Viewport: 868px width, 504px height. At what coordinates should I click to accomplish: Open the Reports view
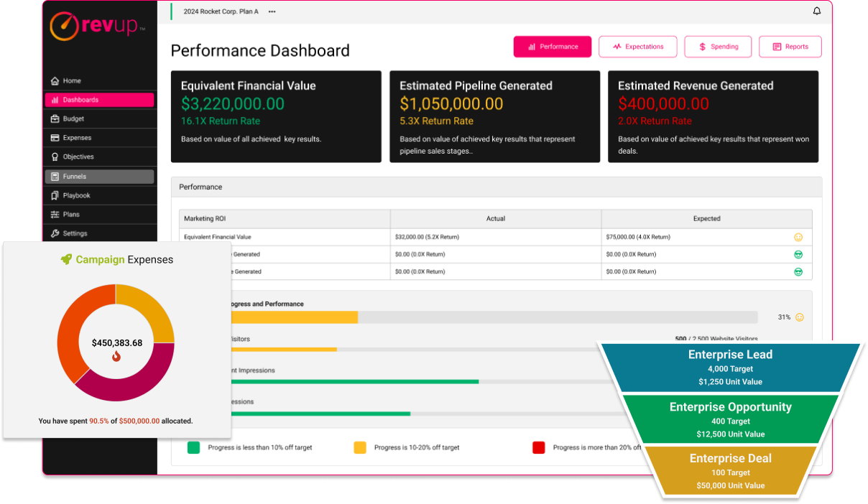790,46
